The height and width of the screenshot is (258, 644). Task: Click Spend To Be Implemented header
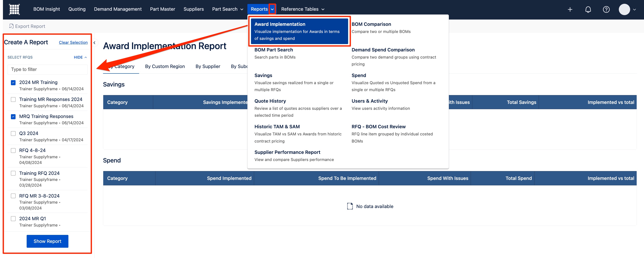point(316,178)
